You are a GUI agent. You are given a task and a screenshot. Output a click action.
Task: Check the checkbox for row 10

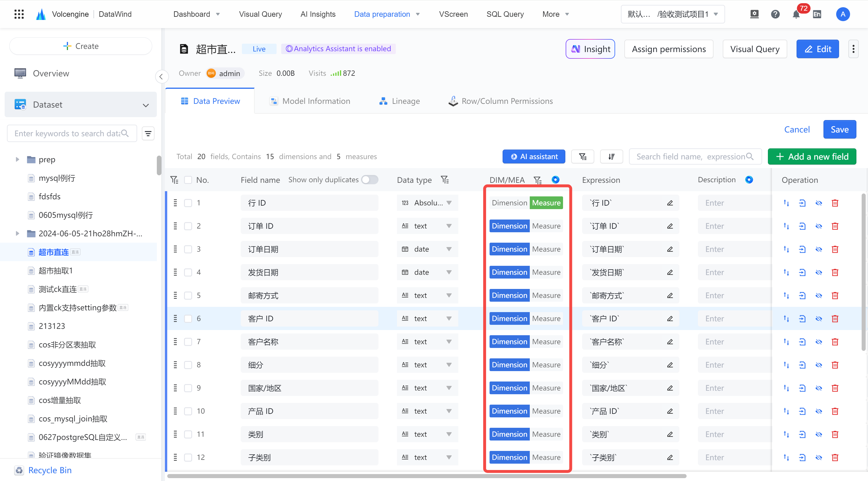[x=188, y=411]
